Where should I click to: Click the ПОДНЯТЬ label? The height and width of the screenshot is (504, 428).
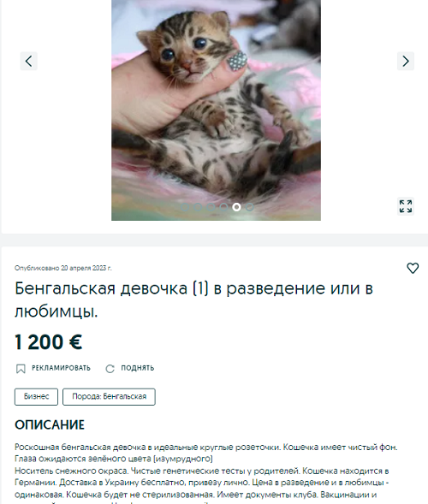tap(138, 368)
